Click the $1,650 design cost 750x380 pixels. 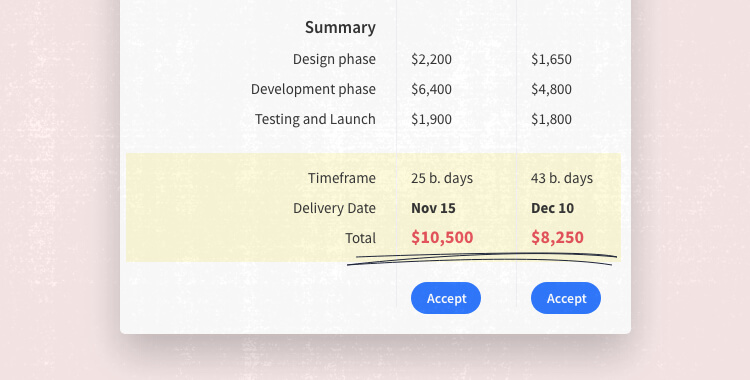coord(551,59)
